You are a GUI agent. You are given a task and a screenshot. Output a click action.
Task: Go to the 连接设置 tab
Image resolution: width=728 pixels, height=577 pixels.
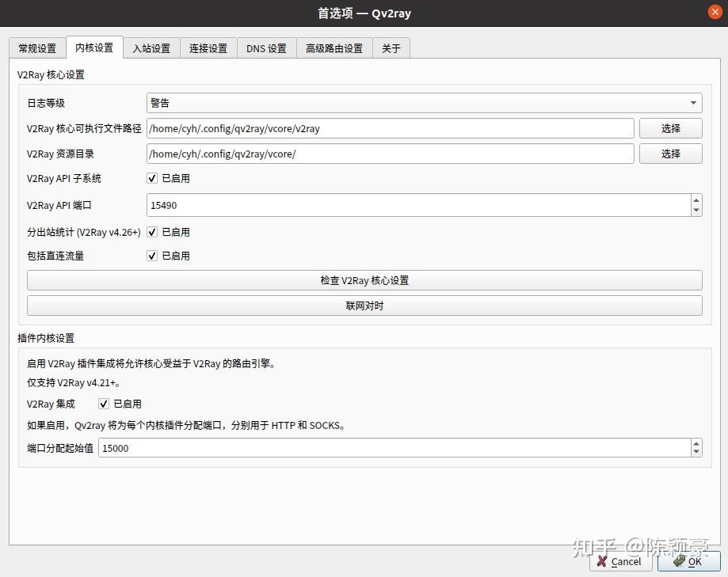[208, 48]
